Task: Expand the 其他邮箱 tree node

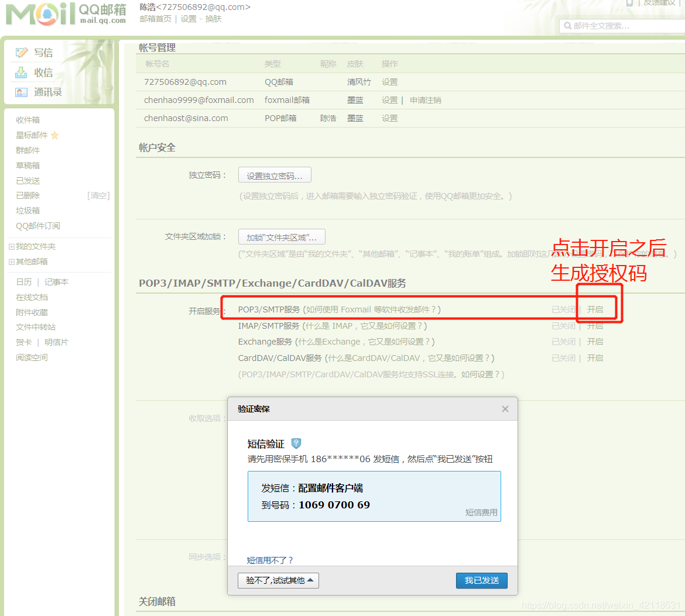Action: click(12, 262)
